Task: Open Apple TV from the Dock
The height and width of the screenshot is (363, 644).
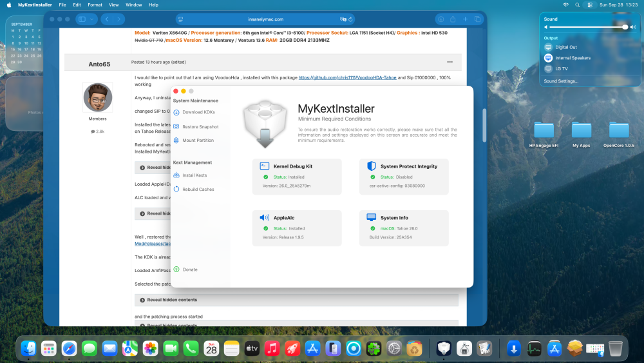Action: (x=252, y=349)
